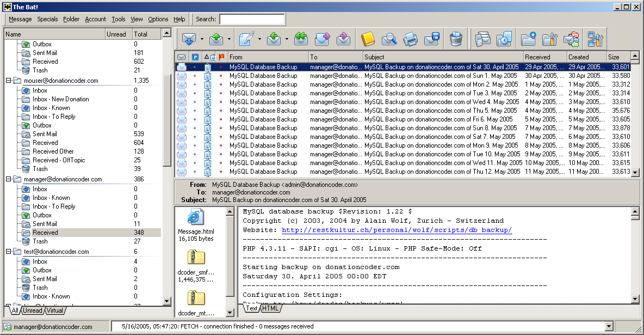
Task: Click the folder tree vertical scrollbar thumb
Action: pyautogui.click(x=166, y=119)
